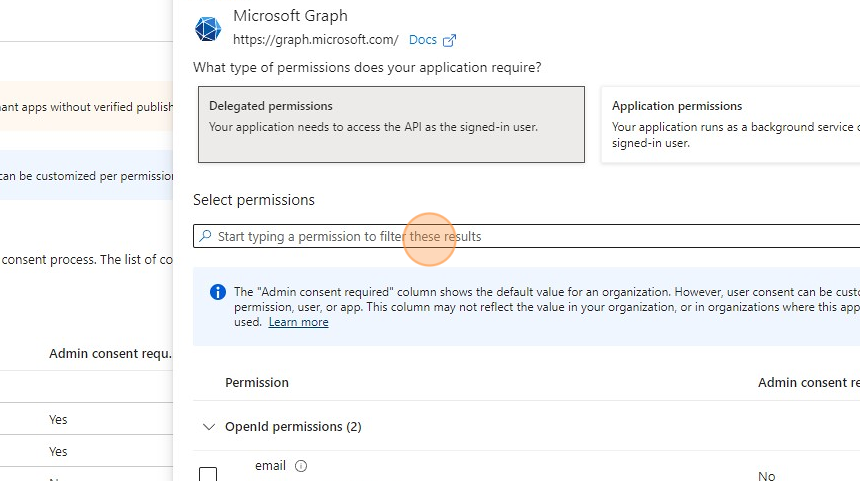Image resolution: width=860 pixels, height=481 pixels.
Task: Focus the permission filter search field
Action: coord(527,236)
